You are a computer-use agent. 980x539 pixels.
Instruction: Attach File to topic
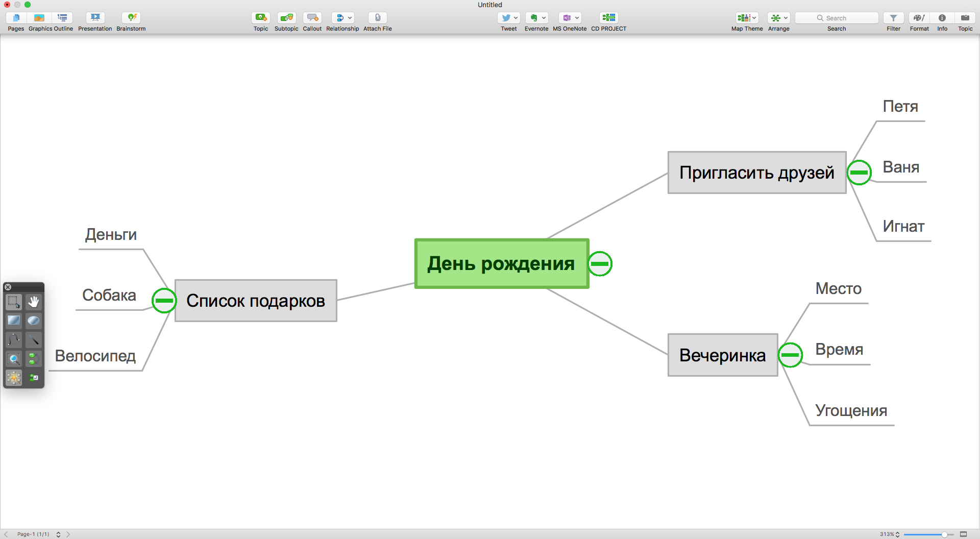pos(378,18)
